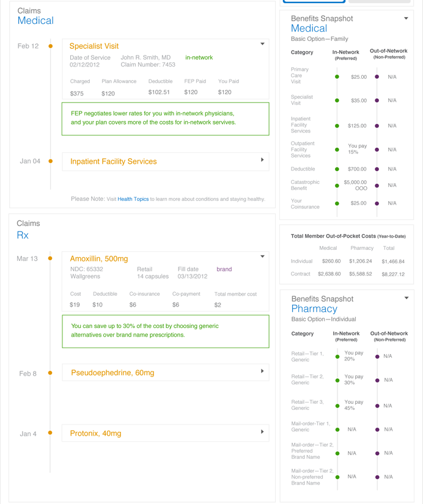Select the Feb 12 timeline marker
423x504 pixels.
[51, 46]
